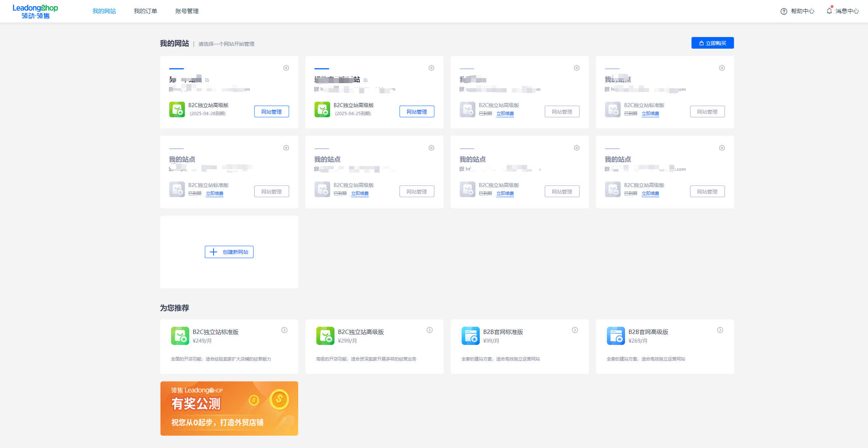Select the B2B官网标准版 recommendation title
868x448 pixels.
pos(503,332)
